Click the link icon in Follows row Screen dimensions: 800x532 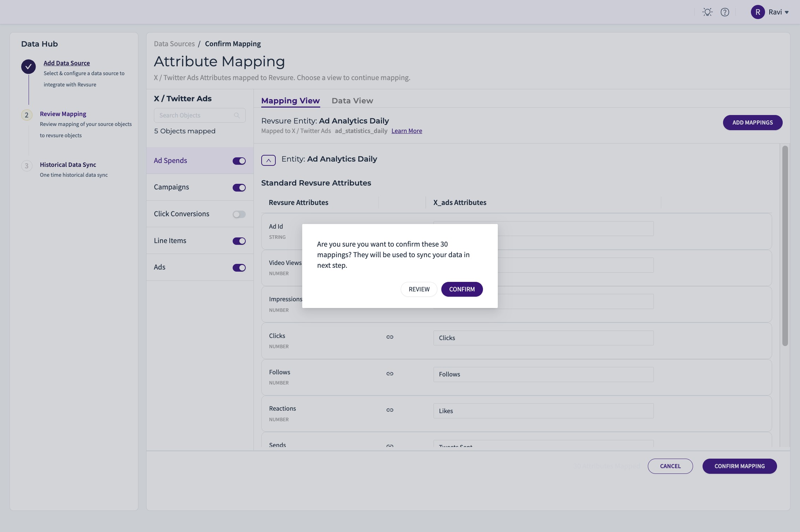tap(390, 374)
